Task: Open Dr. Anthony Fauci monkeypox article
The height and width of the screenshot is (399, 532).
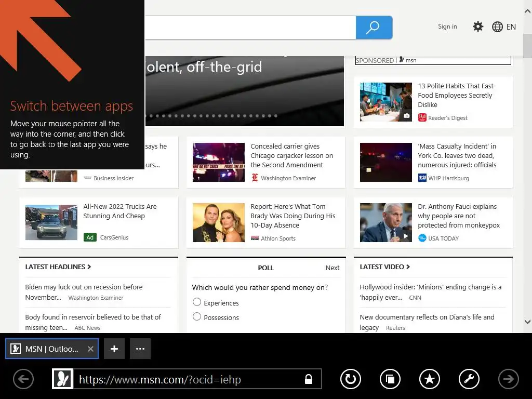Action: 459,216
